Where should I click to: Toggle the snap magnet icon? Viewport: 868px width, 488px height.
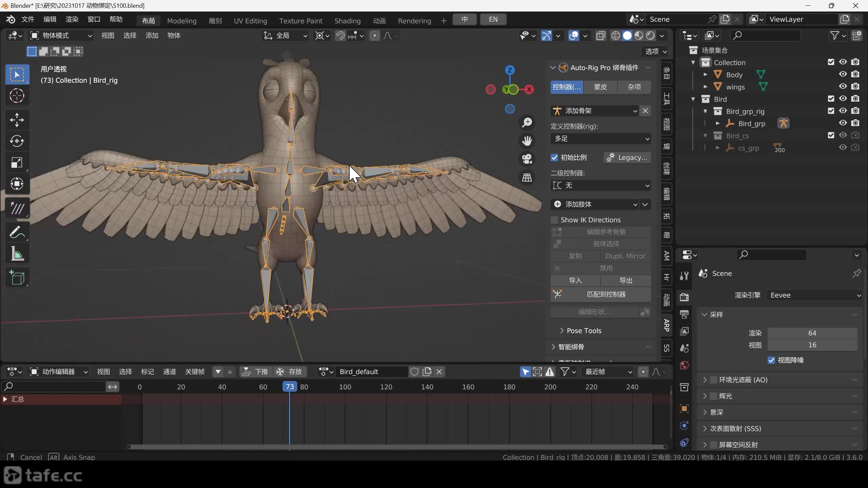340,36
